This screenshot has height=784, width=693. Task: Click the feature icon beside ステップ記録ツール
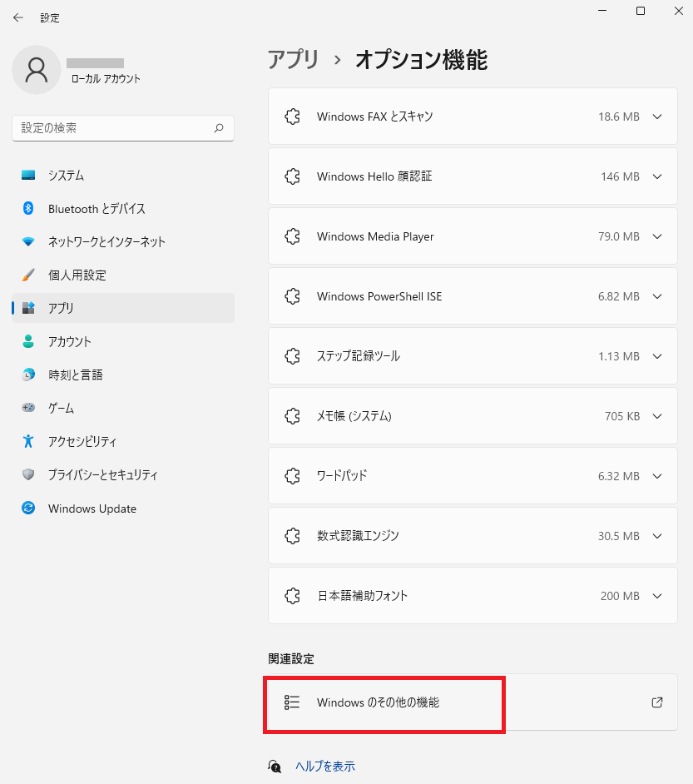click(x=292, y=356)
